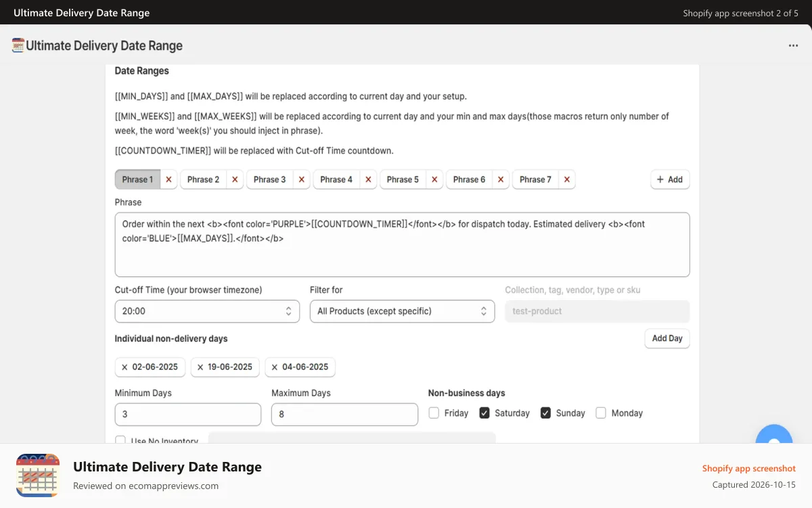Click the orange Shopify app screenshot label

click(x=749, y=468)
